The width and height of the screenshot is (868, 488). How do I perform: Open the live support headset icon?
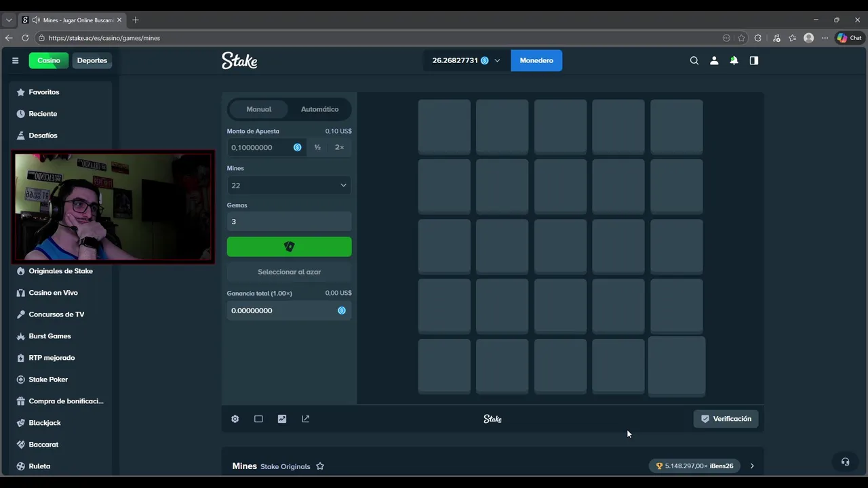845,462
